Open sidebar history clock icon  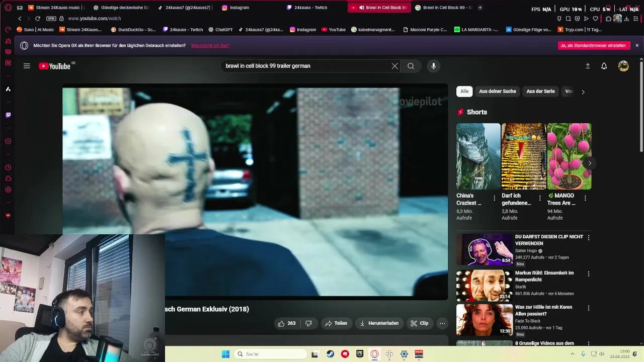tap(8, 167)
